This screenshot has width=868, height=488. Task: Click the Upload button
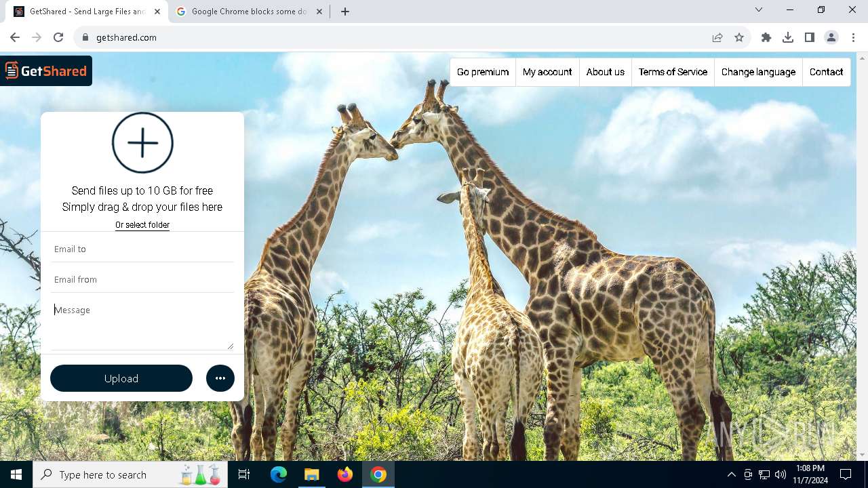click(x=121, y=378)
